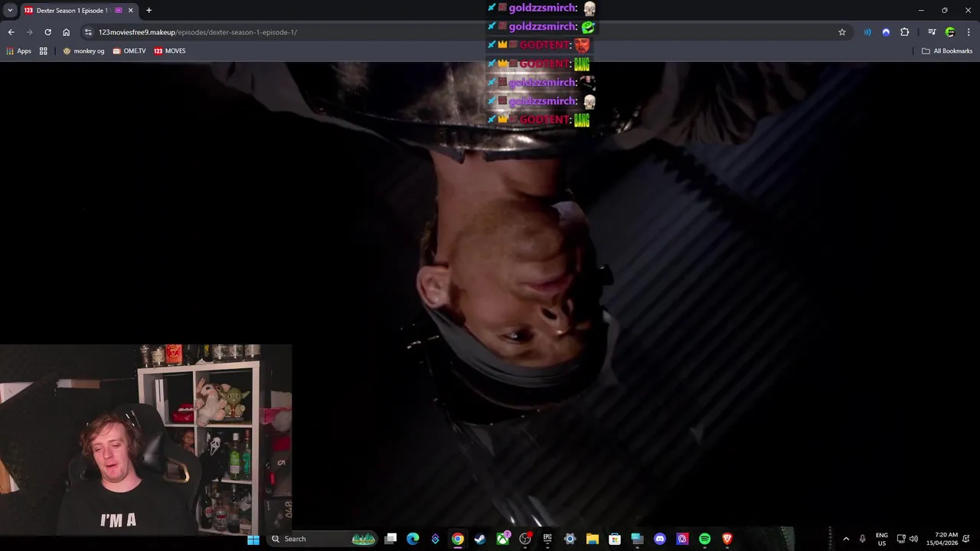
Task: Launch Brave browser from taskbar
Action: click(x=727, y=539)
